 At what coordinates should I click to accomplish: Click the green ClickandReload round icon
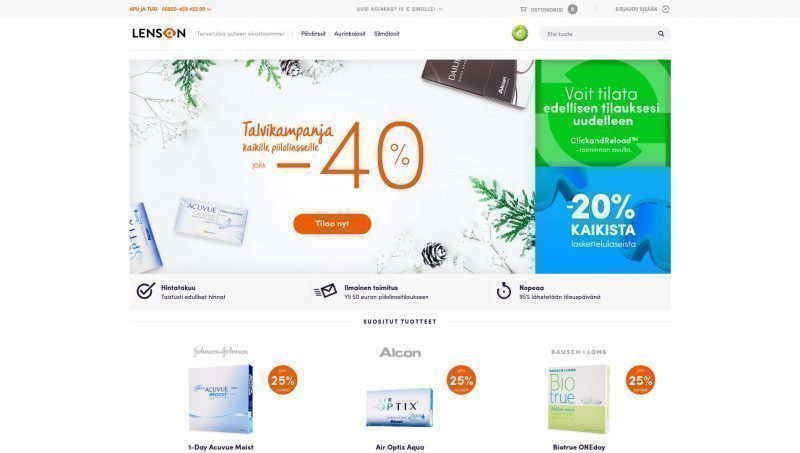(x=519, y=33)
